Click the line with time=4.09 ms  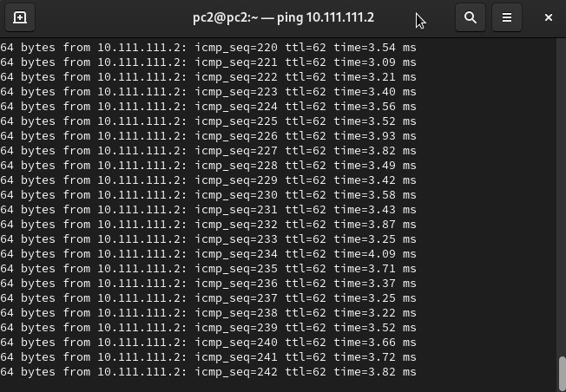click(208, 253)
